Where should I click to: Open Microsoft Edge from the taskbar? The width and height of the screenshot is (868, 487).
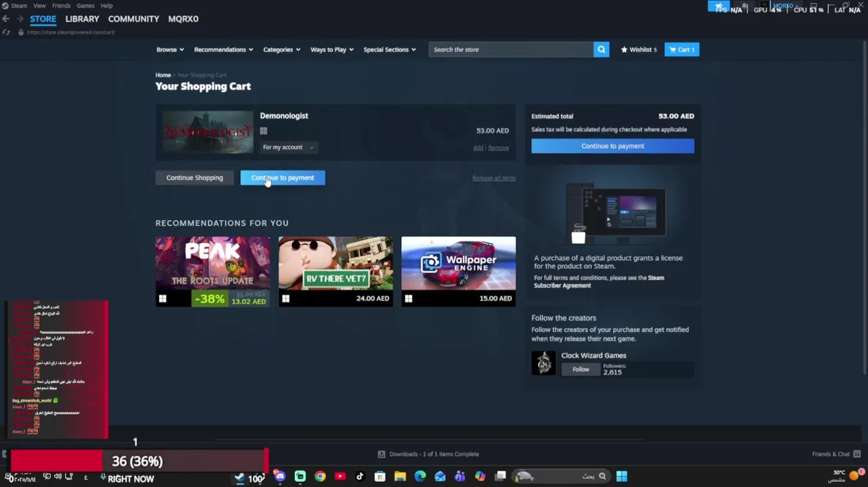[x=420, y=477]
